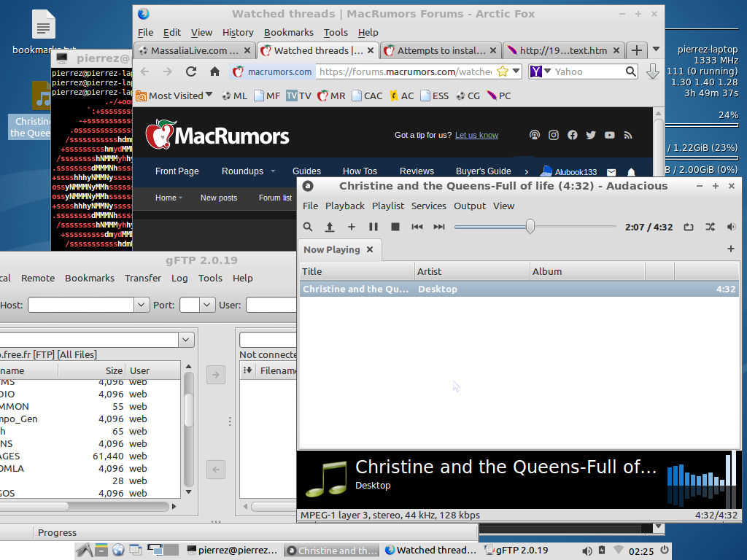Image resolution: width=747 pixels, height=560 pixels.
Task: Open the PC bookmark
Action: pos(498,96)
